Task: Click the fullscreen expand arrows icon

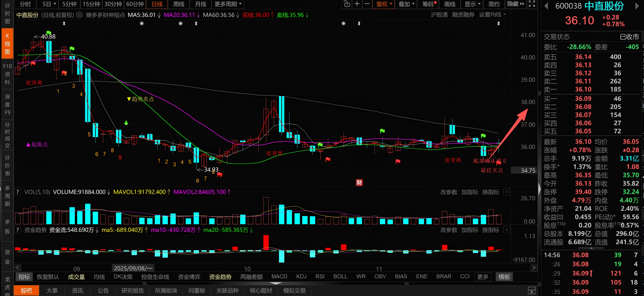Action: coord(532,4)
